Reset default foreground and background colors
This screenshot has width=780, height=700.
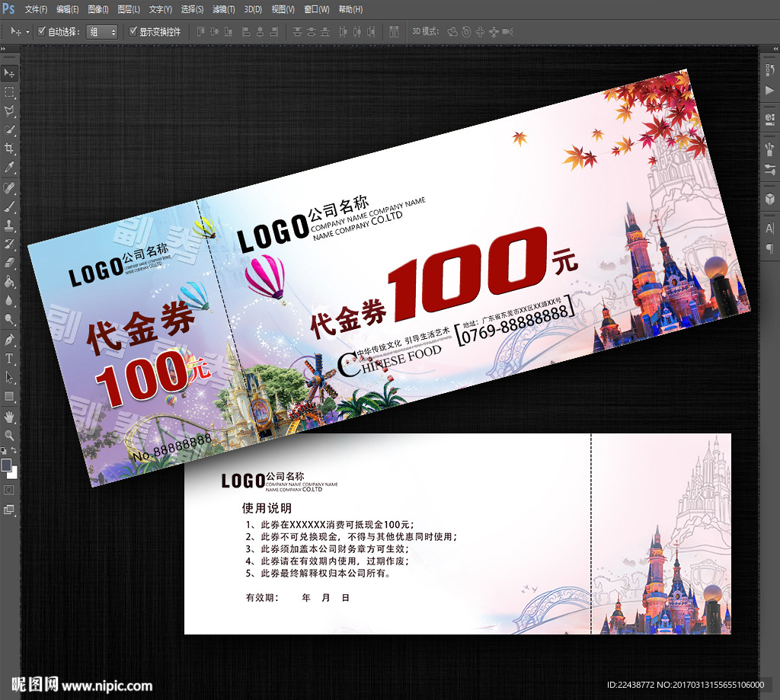tap(4, 451)
